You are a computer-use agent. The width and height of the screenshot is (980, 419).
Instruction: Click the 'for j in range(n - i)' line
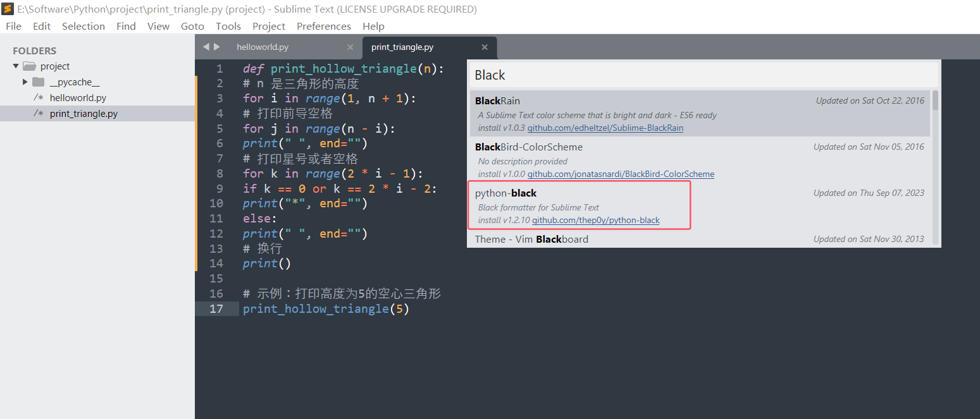point(319,128)
